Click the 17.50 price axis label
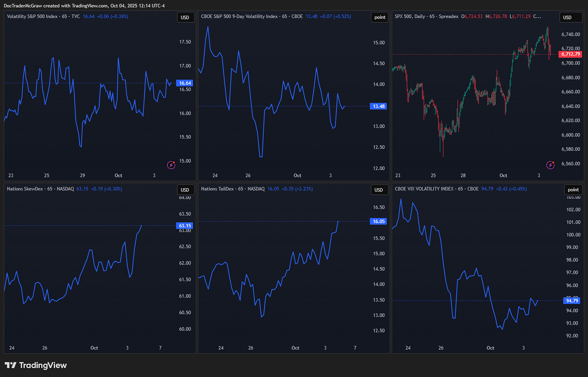588x377 pixels. [x=185, y=42]
